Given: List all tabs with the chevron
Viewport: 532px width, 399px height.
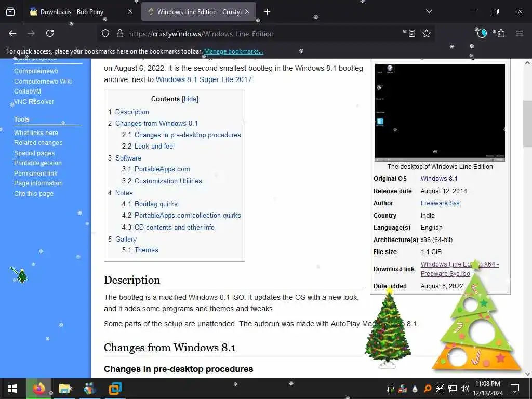Looking at the screenshot, I should tap(429, 11).
